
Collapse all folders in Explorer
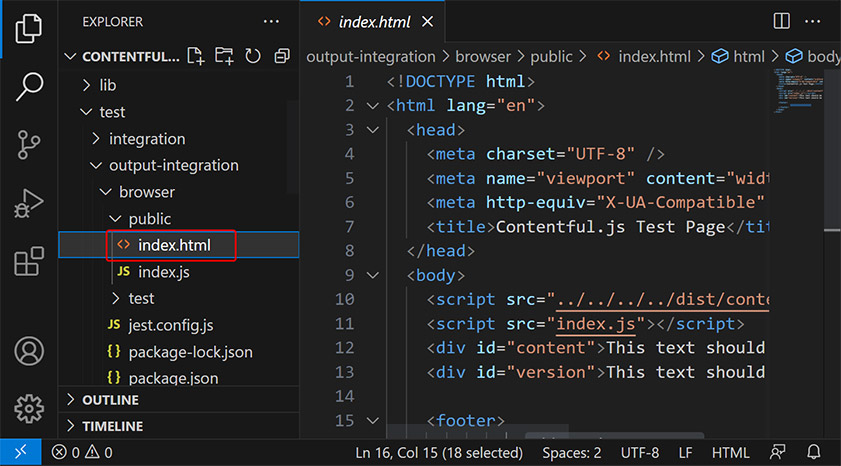[282, 56]
